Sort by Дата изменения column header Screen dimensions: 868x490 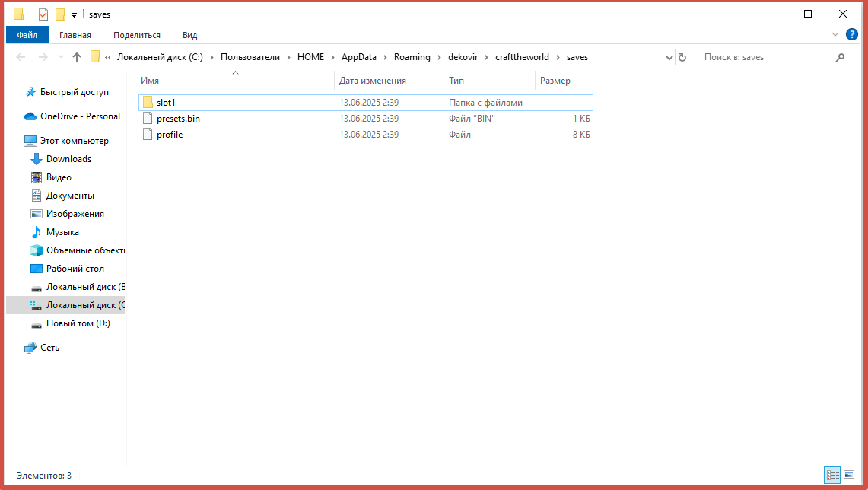pyautogui.click(x=373, y=81)
